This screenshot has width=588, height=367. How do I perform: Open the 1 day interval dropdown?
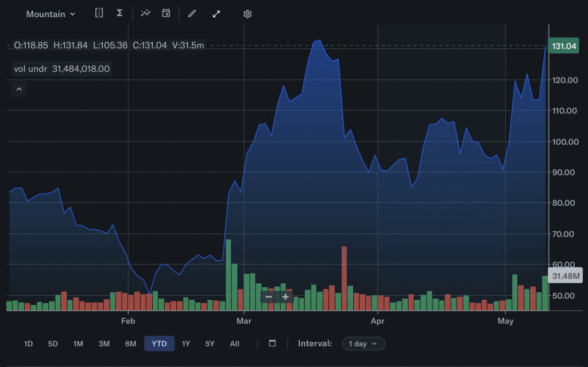click(363, 343)
